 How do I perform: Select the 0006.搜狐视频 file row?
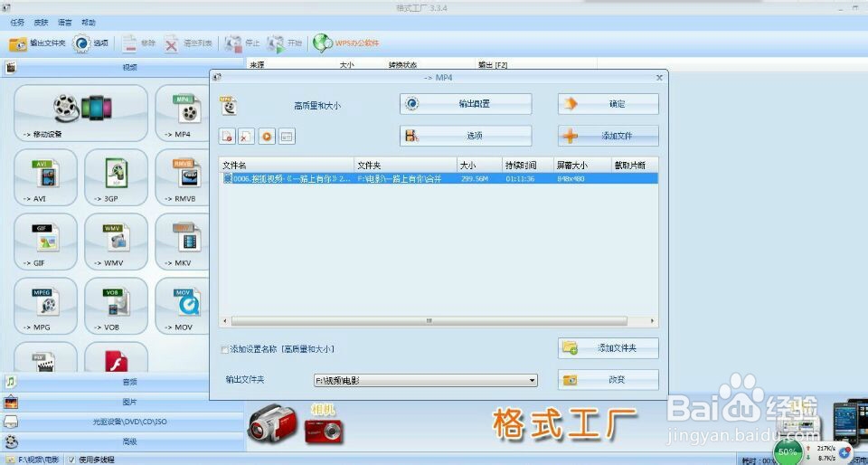(x=439, y=178)
